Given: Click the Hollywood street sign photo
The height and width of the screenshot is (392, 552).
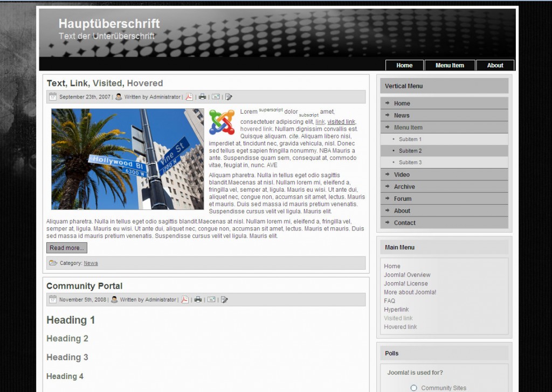Looking at the screenshot, I should [127, 159].
